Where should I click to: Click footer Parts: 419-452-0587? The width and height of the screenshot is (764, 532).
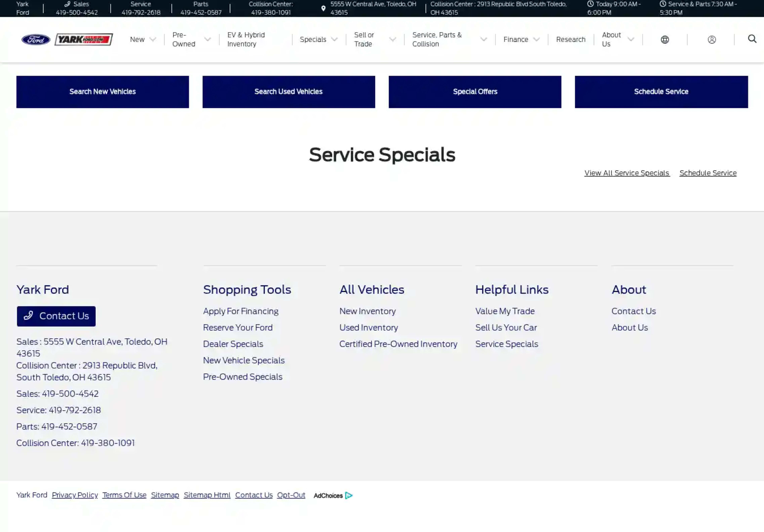tap(57, 427)
